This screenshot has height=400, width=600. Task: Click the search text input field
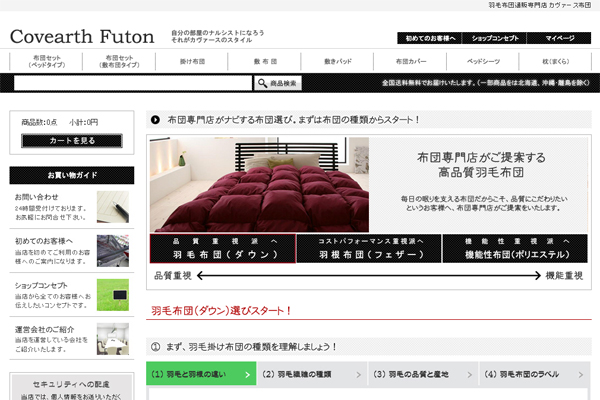point(126,83)
